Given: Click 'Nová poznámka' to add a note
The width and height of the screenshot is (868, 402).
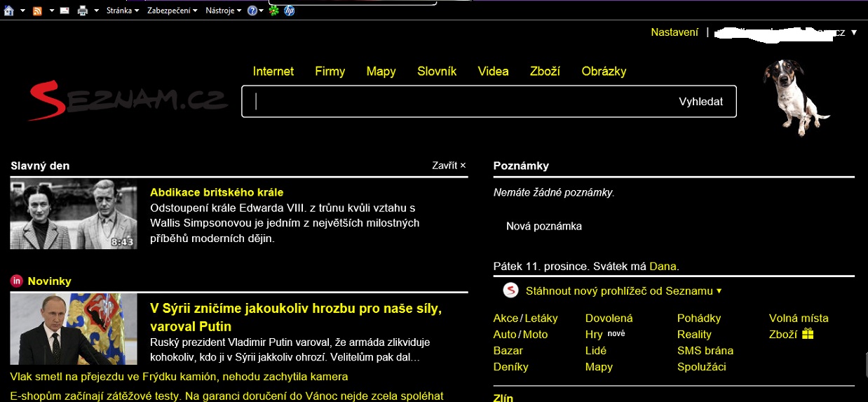Looking at the screenshot, I should tap(544, 227).
